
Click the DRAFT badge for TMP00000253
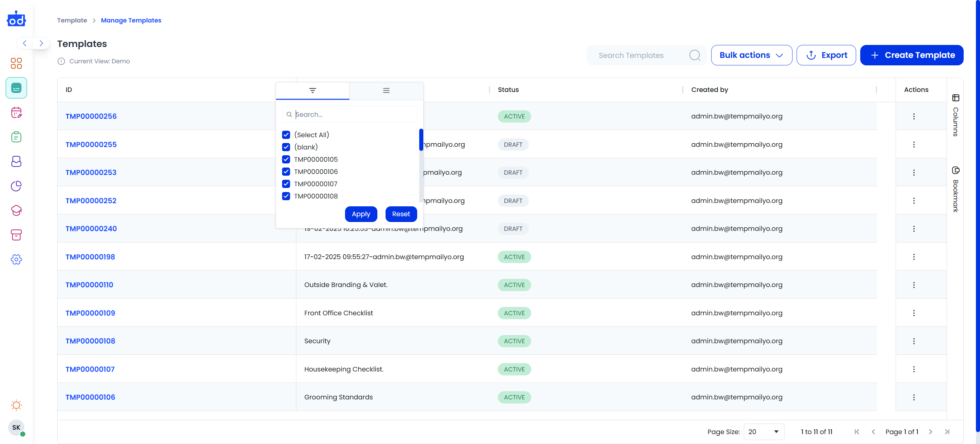(x=513, y=173)
